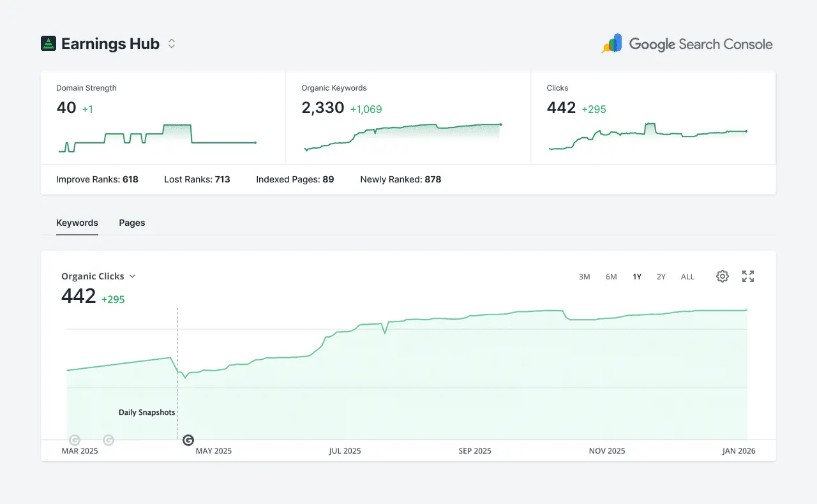Open the Domain Strength card
The height and width of the screenshot is (504, 817).
coord(163,117)
